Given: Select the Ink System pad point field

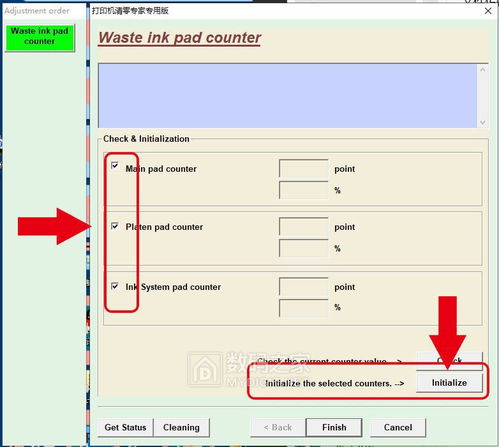Looking at the screenshot, I should click(x=304, y=286).
